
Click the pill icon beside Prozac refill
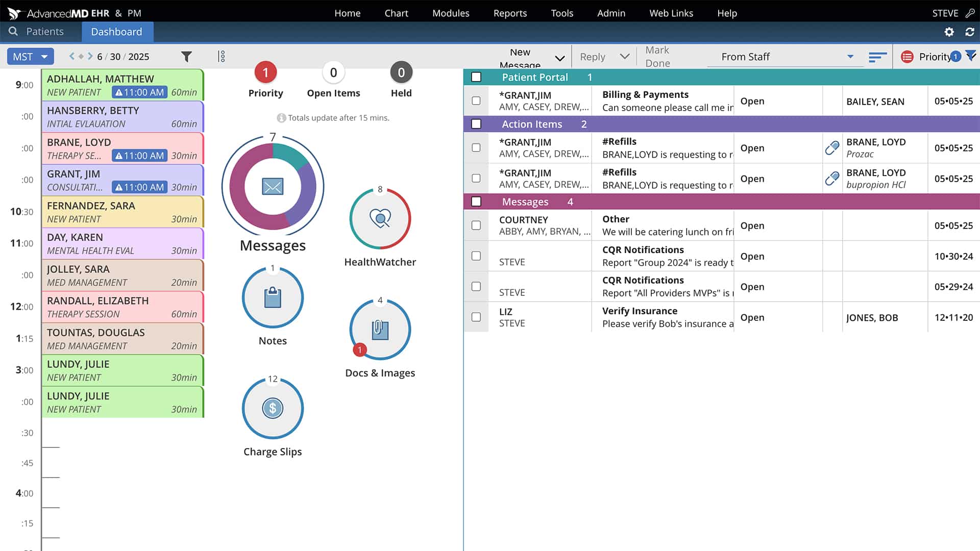832,148
